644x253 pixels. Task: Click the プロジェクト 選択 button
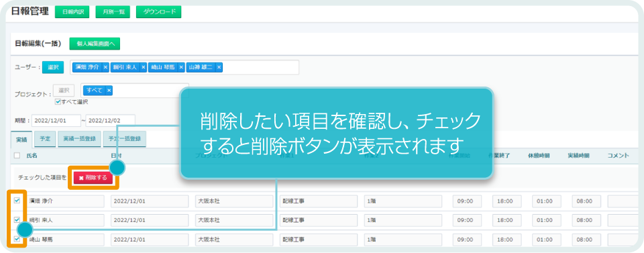[x=64, y=91]
